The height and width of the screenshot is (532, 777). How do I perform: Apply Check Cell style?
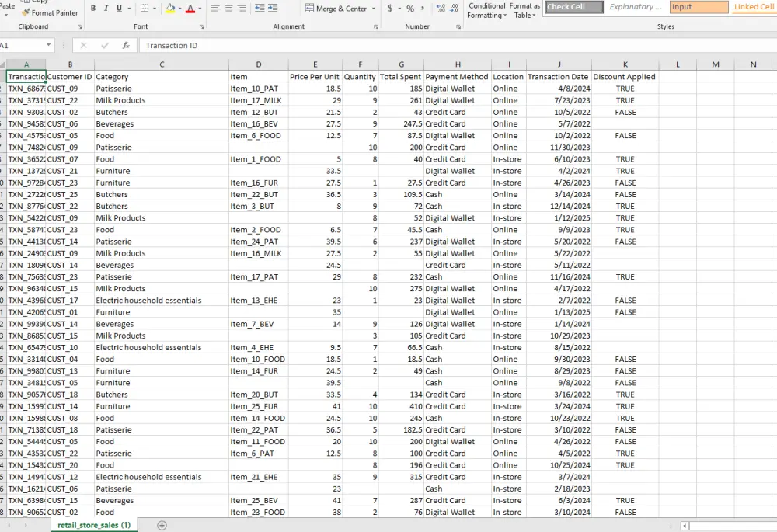(574, 7)
